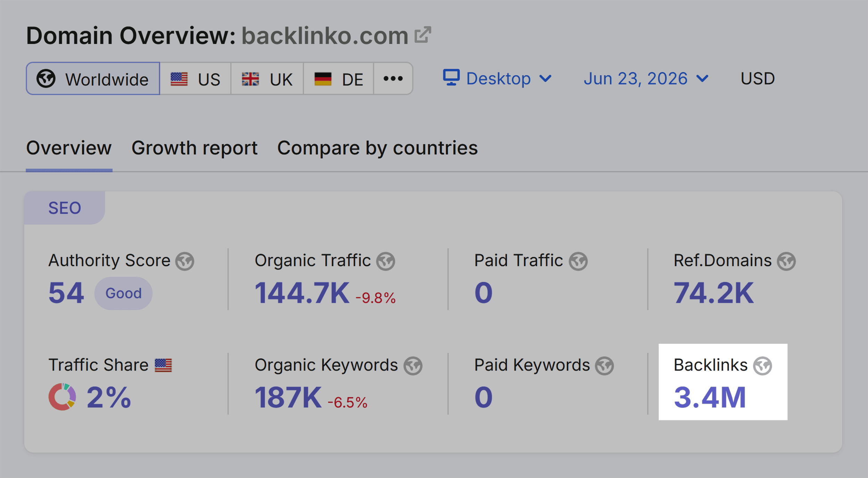
Task: Click the Ref.Domains label
Action: [x=723, y=261]
